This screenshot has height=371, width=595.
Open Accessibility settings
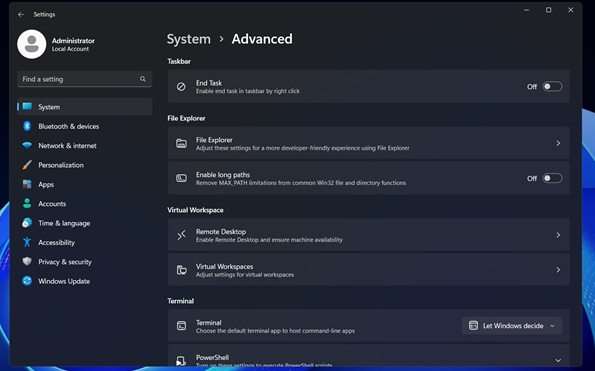[x=85, y=242]
